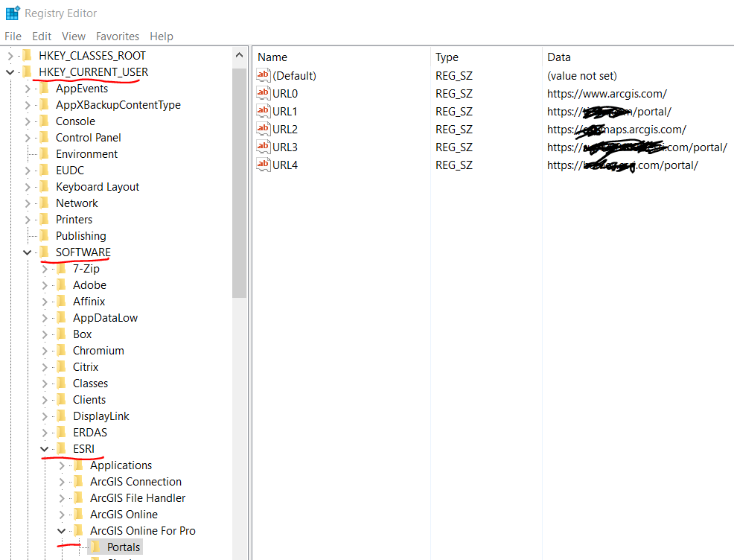Click the string icon of URL1 value
Image resolution: width=734 pixels, height=560 pixels.
263,111
